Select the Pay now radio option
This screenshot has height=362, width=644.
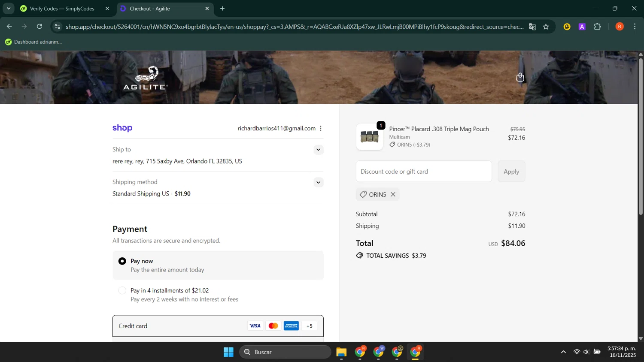(122, 261)
